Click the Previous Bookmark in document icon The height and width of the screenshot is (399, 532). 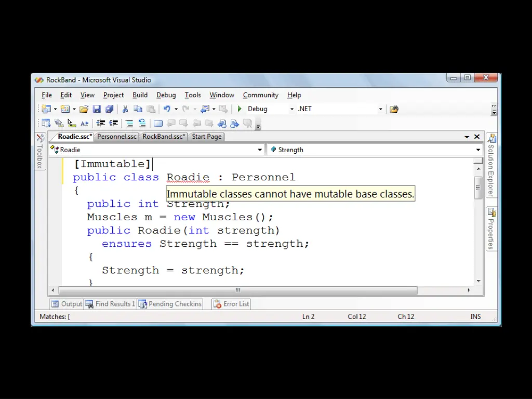[222, 124]
